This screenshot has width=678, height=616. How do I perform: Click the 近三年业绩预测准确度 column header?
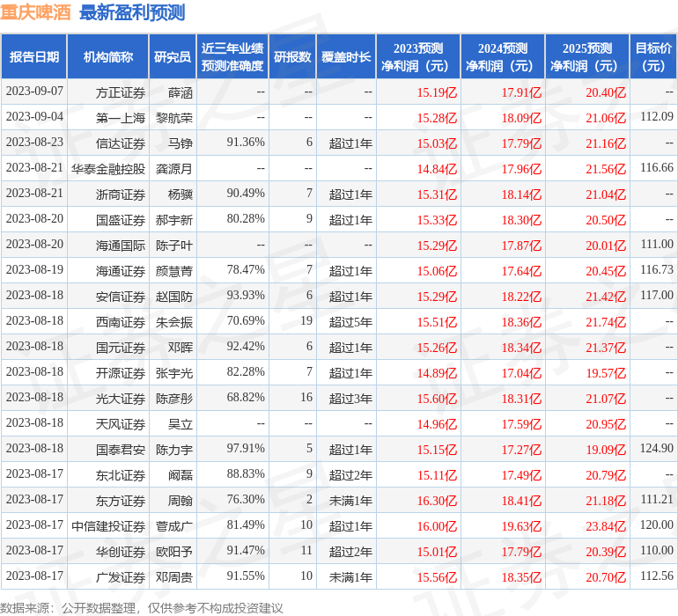232,56
